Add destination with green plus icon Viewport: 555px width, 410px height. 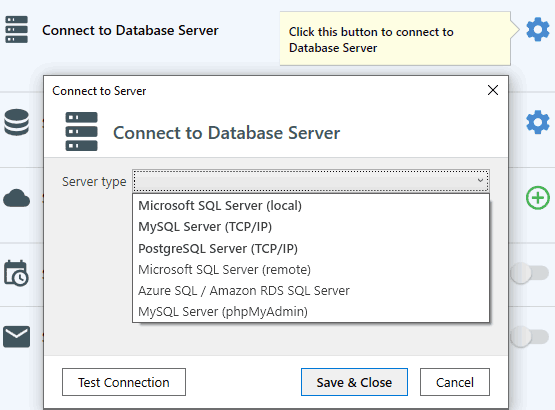pyautogui.click(x=538, y=198)
